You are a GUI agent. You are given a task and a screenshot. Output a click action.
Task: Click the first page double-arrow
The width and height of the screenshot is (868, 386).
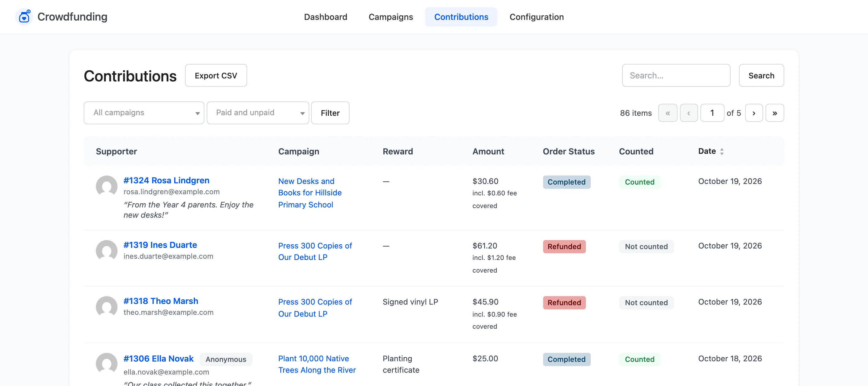668,113
